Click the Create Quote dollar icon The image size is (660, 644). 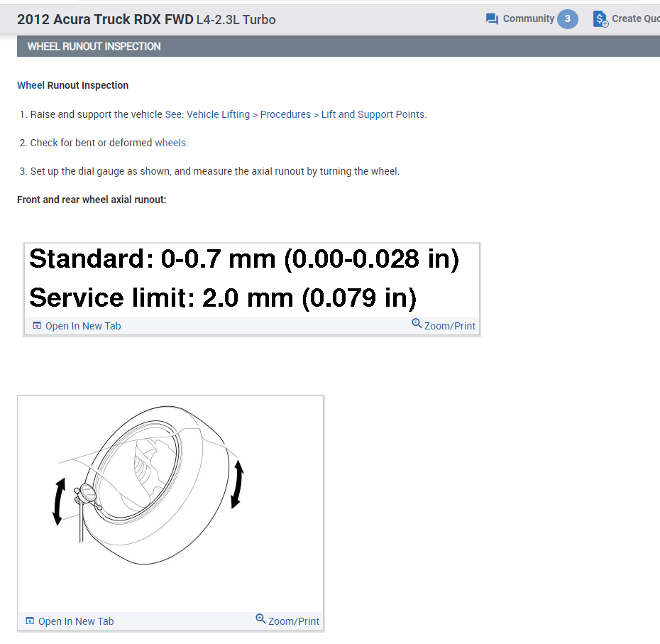pyautogui.click(x=600, y=19)
